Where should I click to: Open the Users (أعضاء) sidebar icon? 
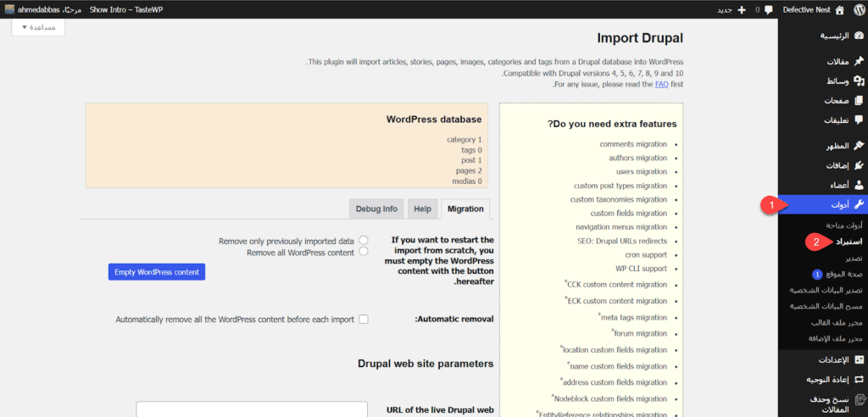858,185
